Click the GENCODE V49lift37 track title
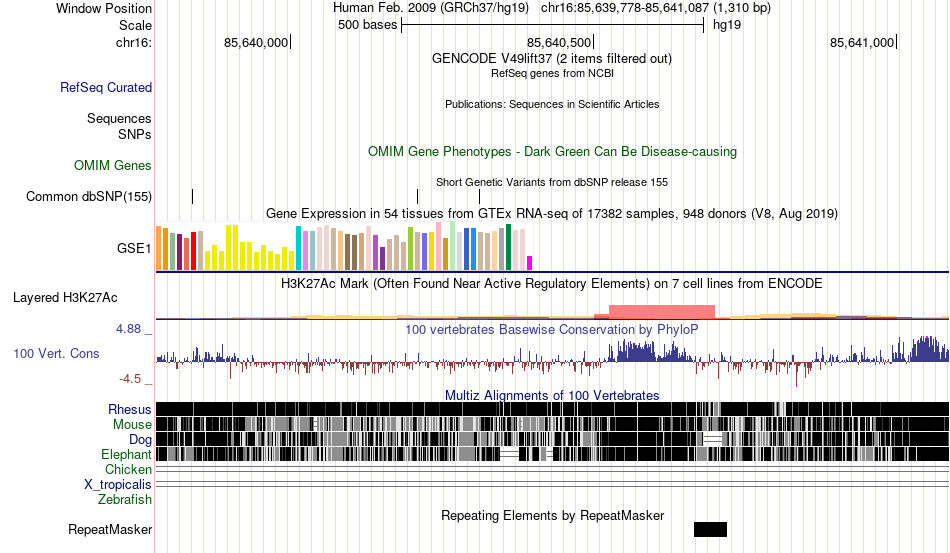The width and height of the screenshot is (950, 553). pos(551,59)
